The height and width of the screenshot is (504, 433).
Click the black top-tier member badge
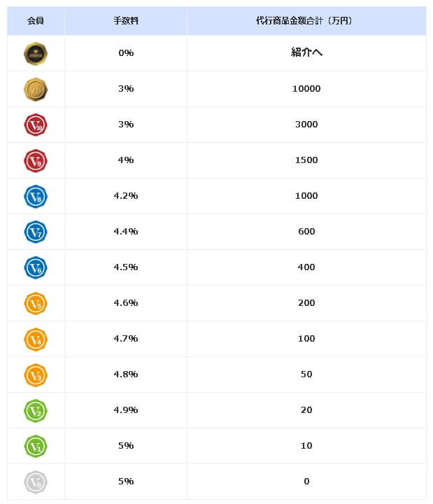(x=35, y=53)
